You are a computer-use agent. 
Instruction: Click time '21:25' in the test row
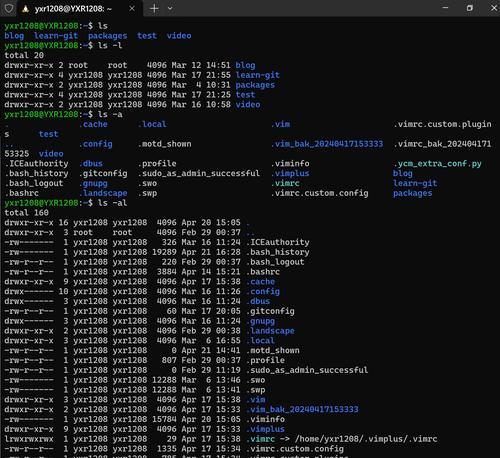(218, 95)
